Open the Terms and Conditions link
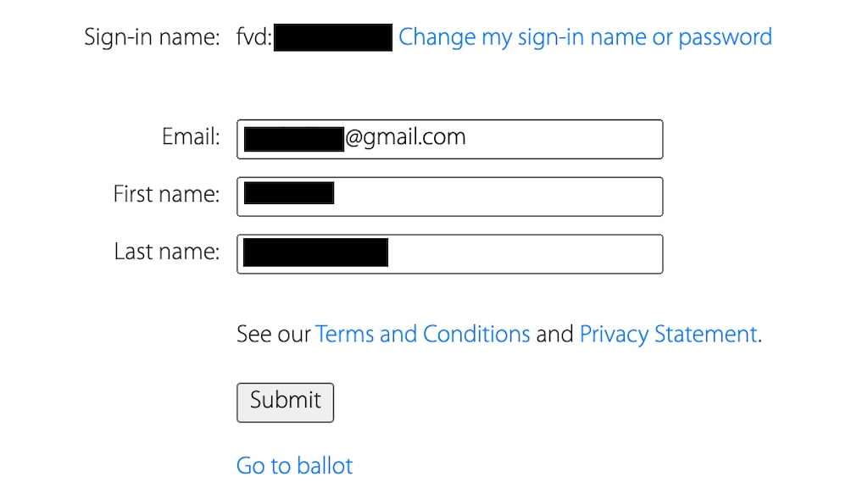 423,334
